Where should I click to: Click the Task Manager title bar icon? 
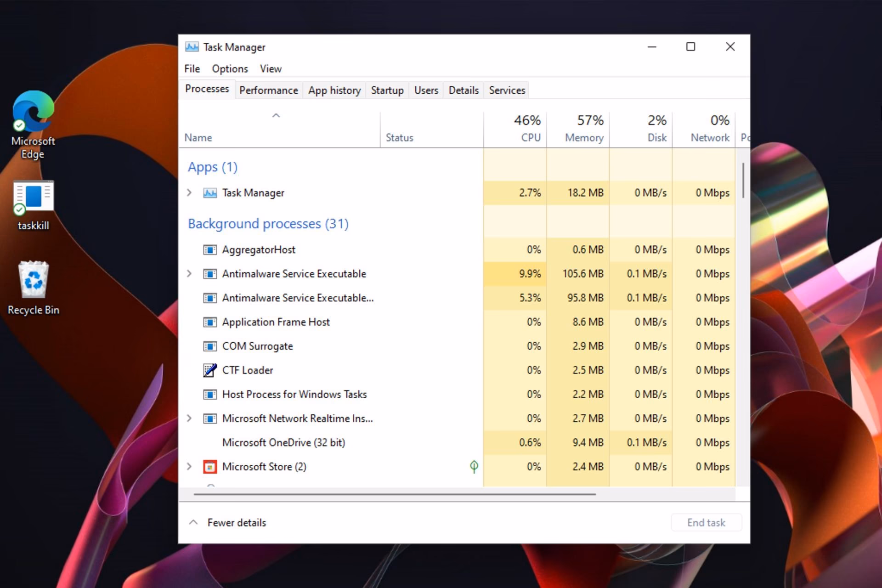click(192, 47)
